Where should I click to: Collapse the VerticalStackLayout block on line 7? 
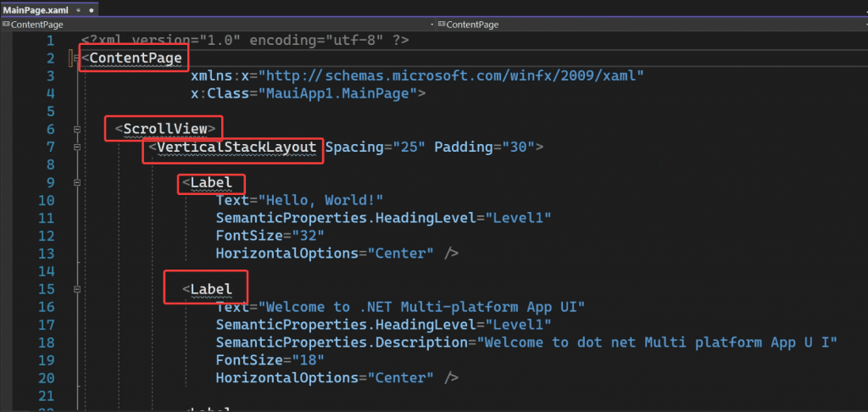tap(77, 148)
